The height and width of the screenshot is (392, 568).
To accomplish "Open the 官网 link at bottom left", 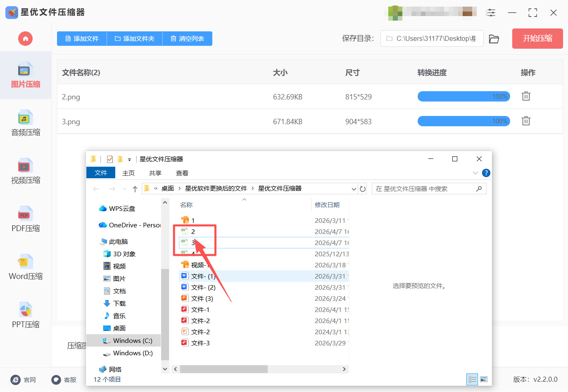I will [24, 380].
